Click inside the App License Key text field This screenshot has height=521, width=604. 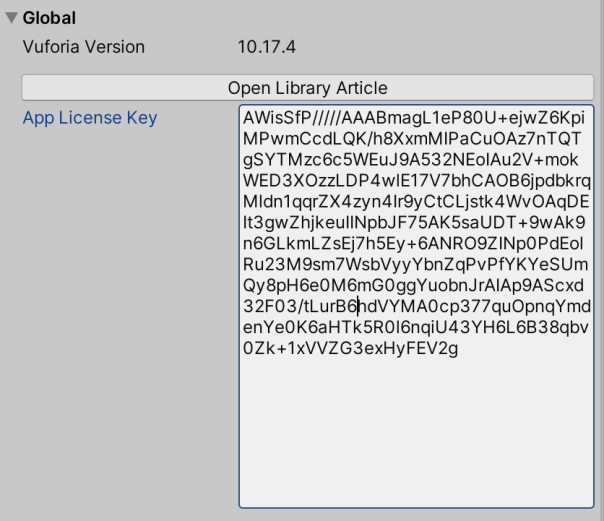click(x=416, y=306)
